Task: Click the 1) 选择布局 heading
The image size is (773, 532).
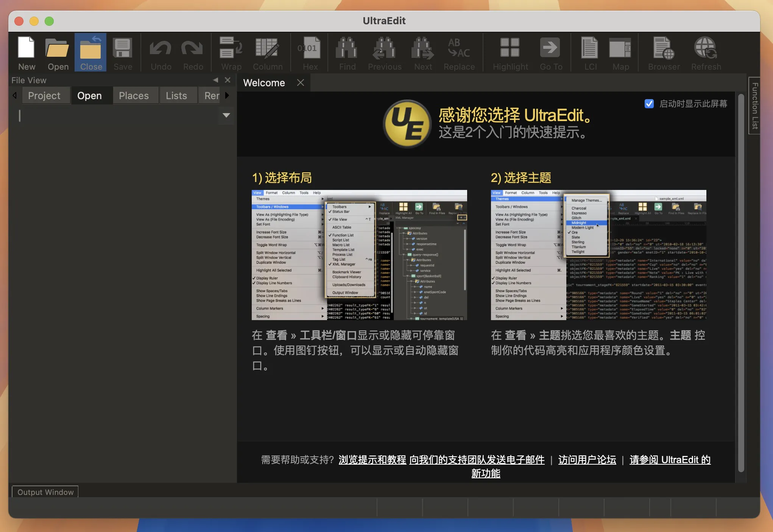Action: 282,177
